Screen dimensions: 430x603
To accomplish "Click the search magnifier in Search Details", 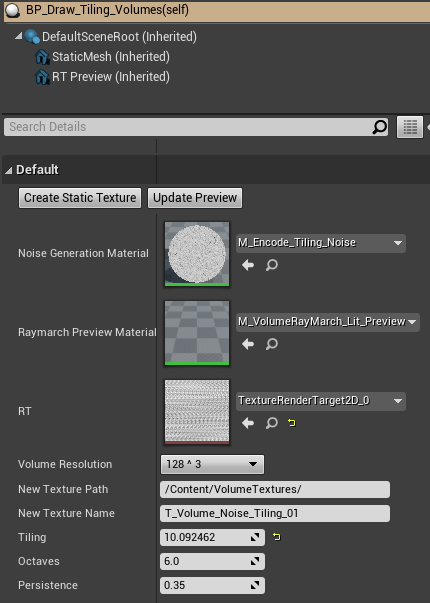I will [380, 127].
